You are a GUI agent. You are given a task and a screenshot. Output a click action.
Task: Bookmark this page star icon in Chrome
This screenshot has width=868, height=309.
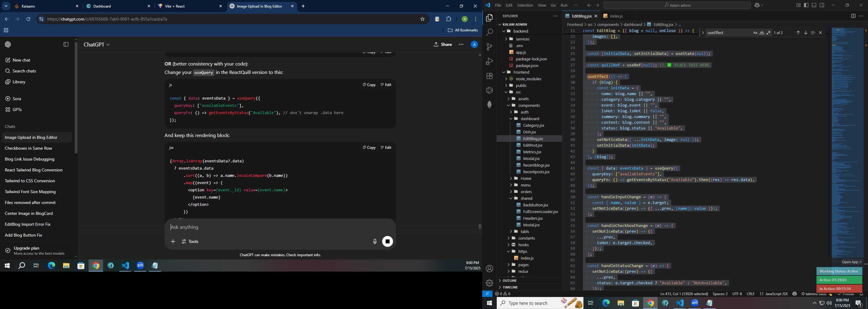(x=423, y=19)
